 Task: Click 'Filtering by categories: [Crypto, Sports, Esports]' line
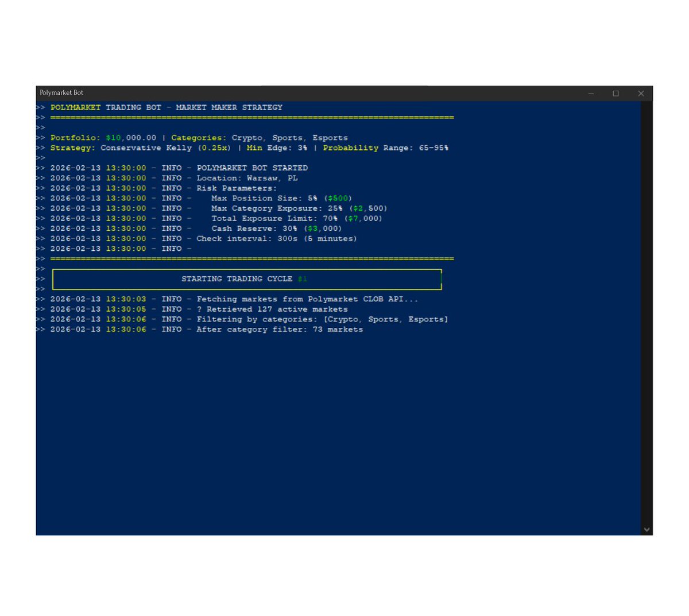tap(322, 320)
